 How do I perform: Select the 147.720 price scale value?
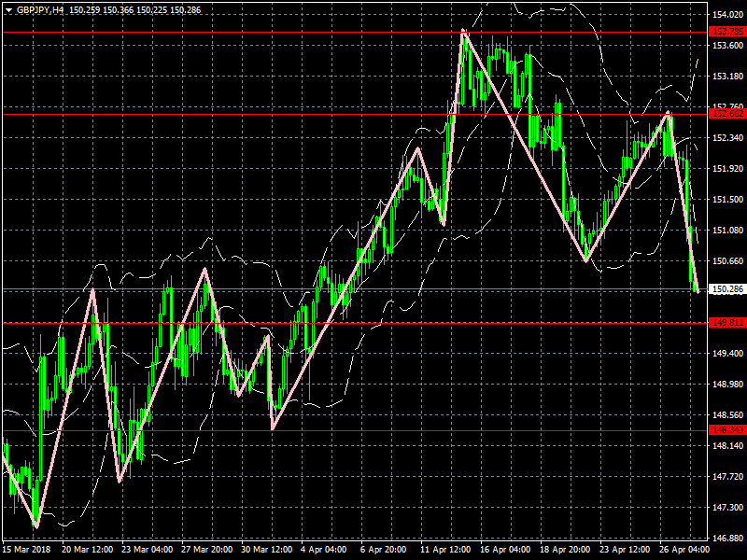(727, 477)
